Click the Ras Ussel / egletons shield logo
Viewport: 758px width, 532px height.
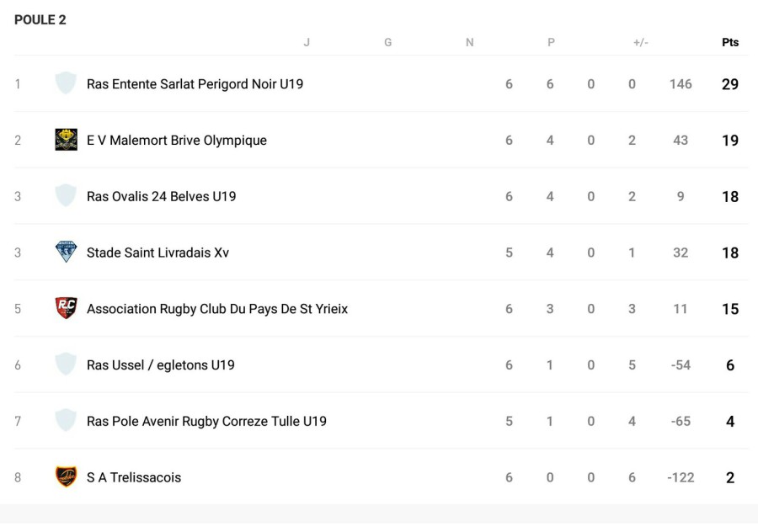point(66,364)
